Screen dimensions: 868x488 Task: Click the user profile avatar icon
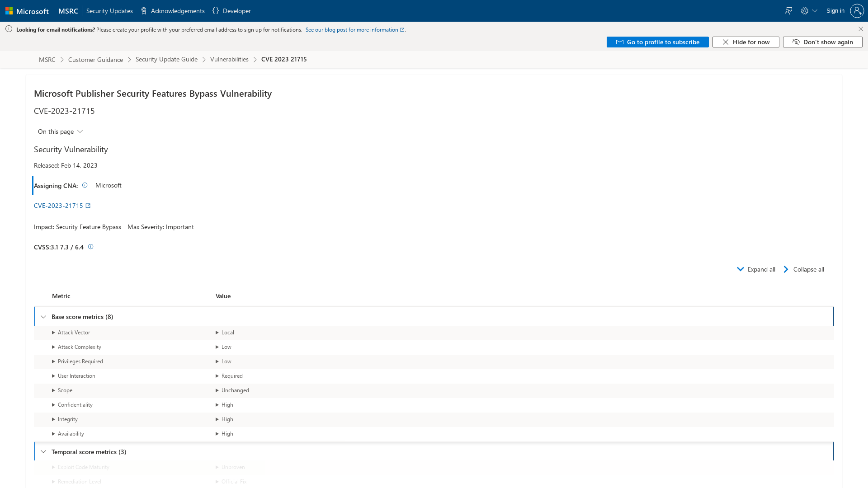(857, 11)
